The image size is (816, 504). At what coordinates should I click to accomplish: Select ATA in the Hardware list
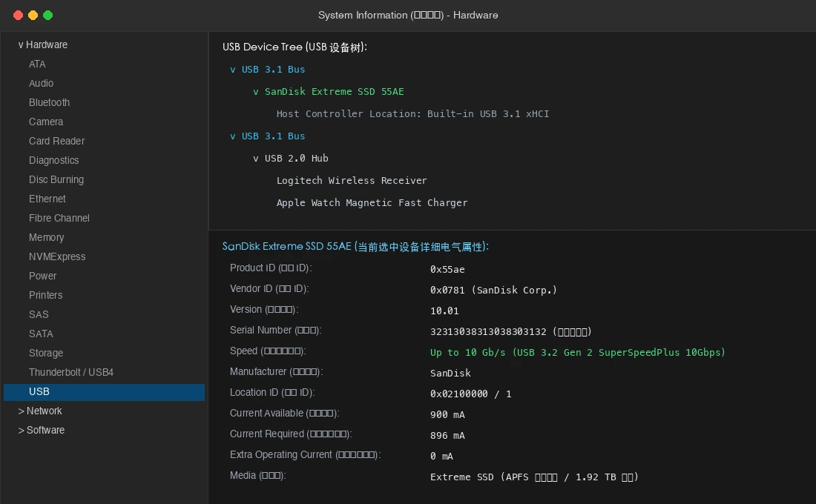[x=37, y=64]
